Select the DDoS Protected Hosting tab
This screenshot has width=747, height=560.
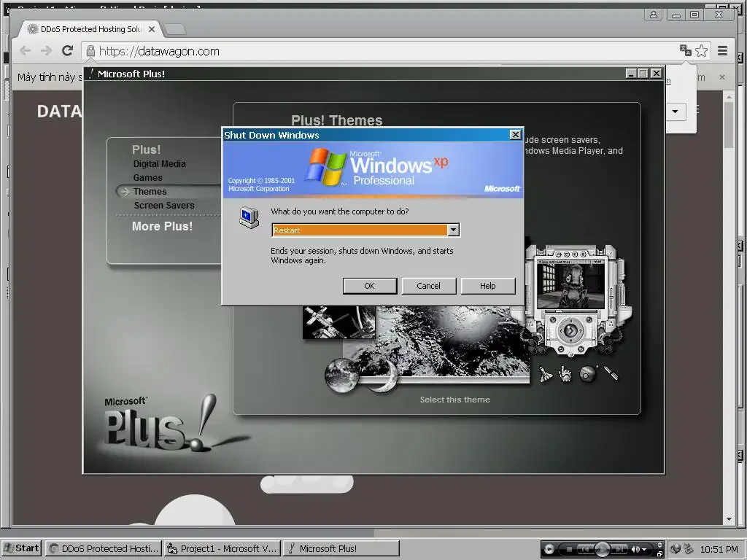pyautogui.click(x=90, y=29)
